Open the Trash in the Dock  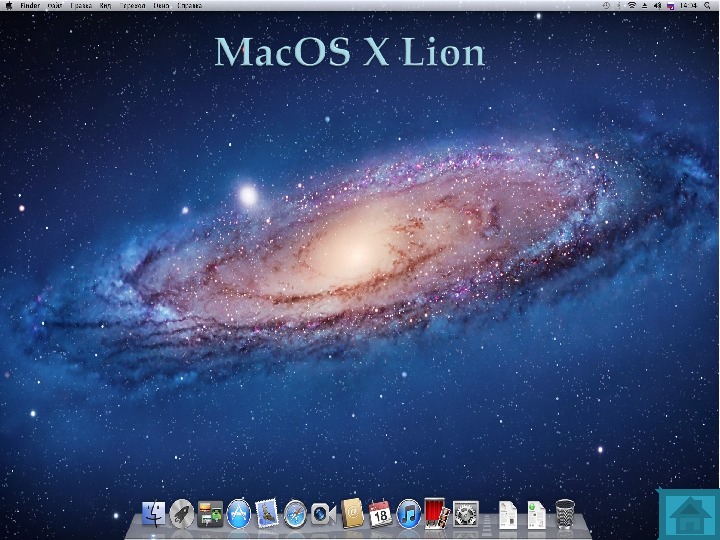click(x=565, y=514)
